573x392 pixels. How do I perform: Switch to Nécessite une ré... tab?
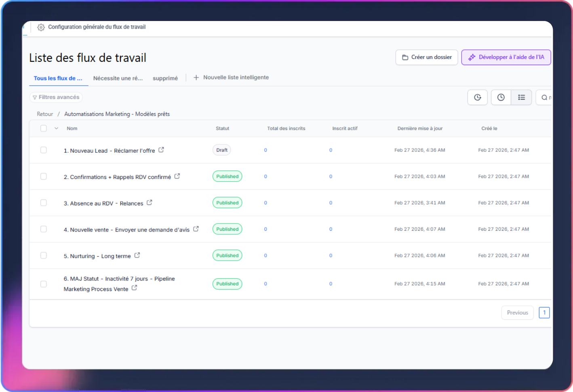(118, 78)
